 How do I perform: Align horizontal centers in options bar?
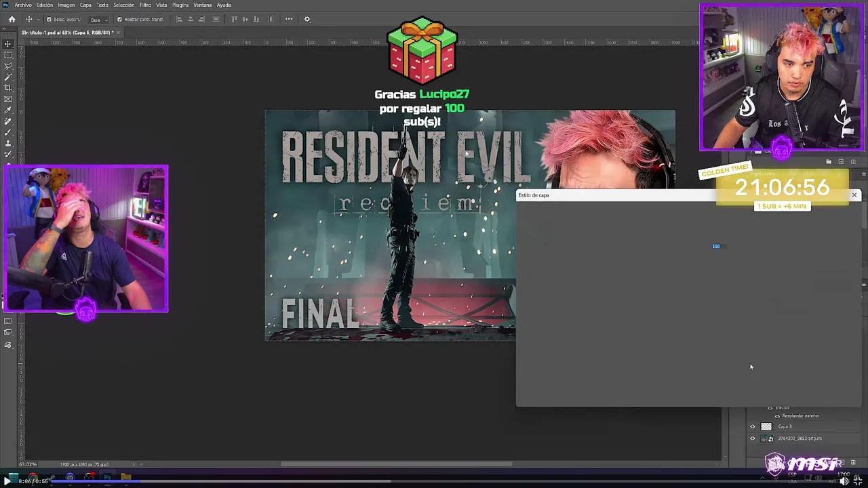(191, 19)
